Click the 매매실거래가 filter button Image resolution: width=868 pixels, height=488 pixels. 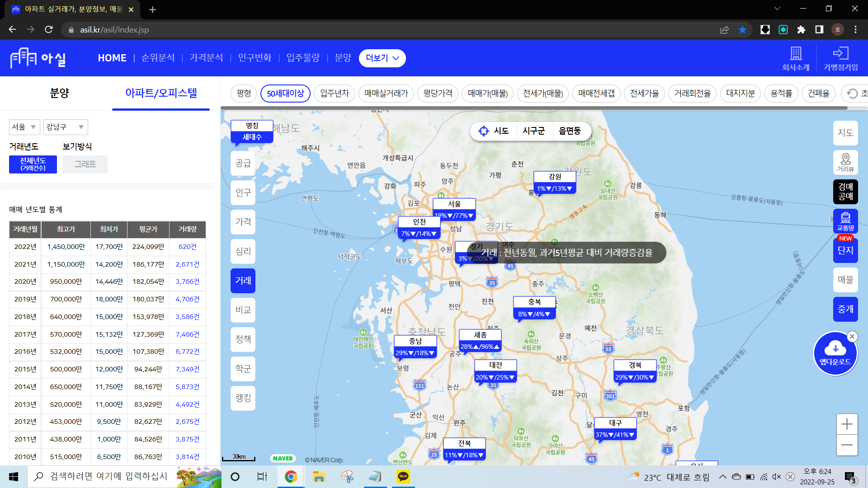(x=386, y=94)
